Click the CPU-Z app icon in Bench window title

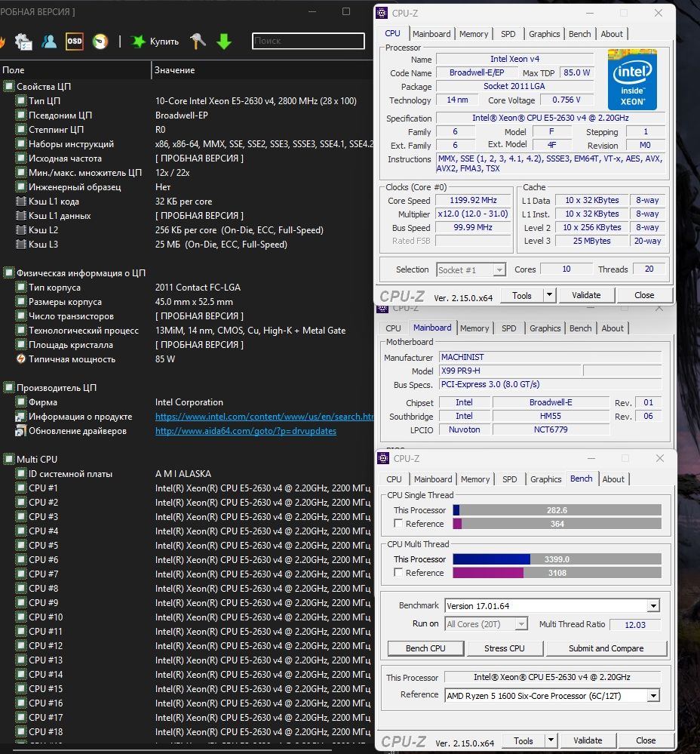383,458
